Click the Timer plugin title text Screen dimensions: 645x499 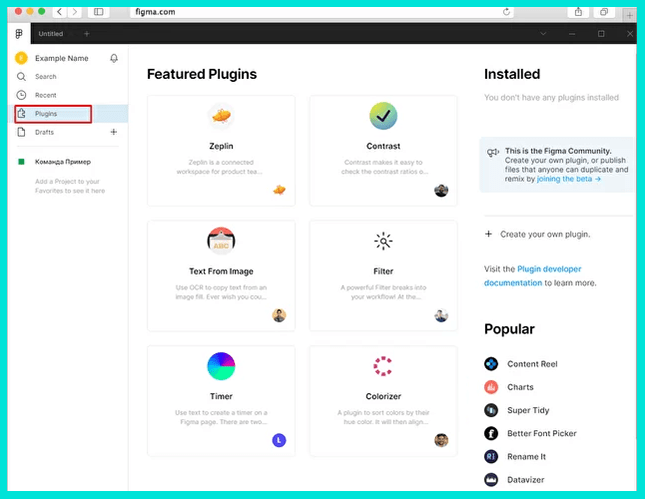pyautogui.click(x=221, y=396)
